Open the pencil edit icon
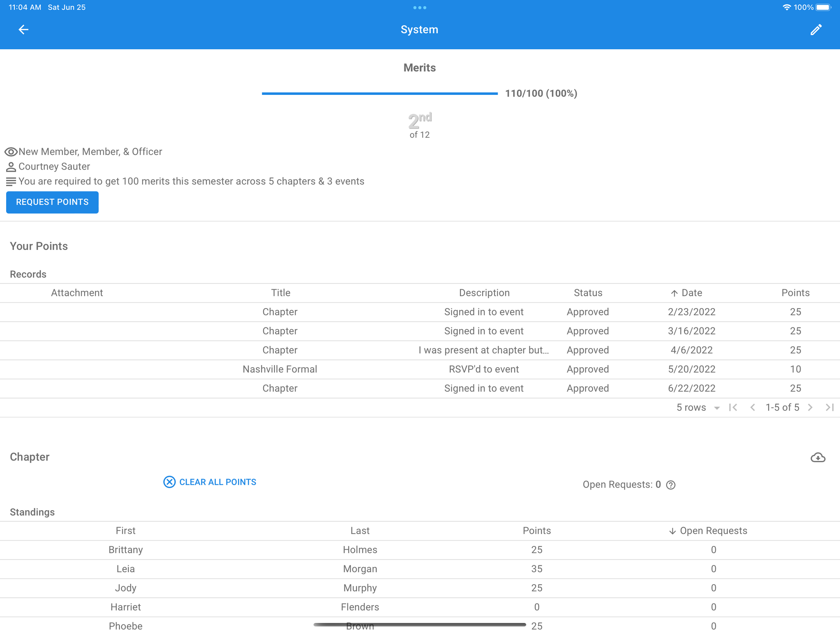840x631 pixels. pos(816,30)
